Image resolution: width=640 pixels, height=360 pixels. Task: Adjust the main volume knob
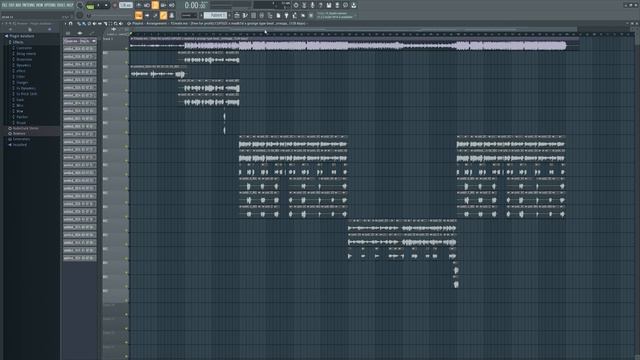(x=80, y=6)
